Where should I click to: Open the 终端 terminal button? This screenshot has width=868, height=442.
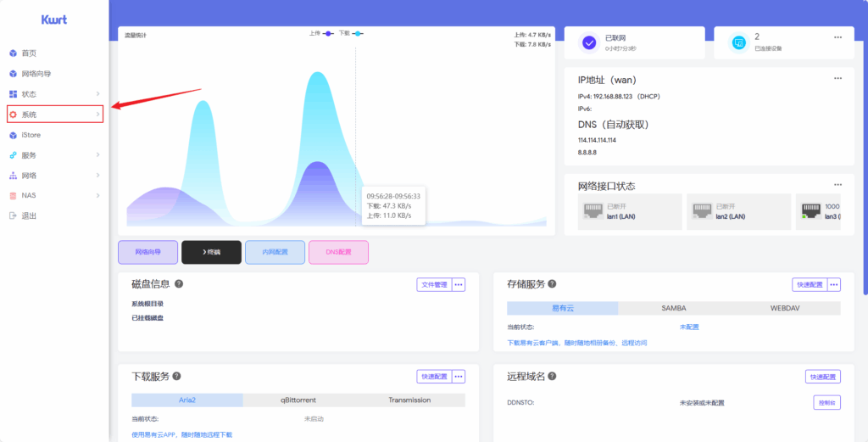pyautogui.click(x=211, y=252)
